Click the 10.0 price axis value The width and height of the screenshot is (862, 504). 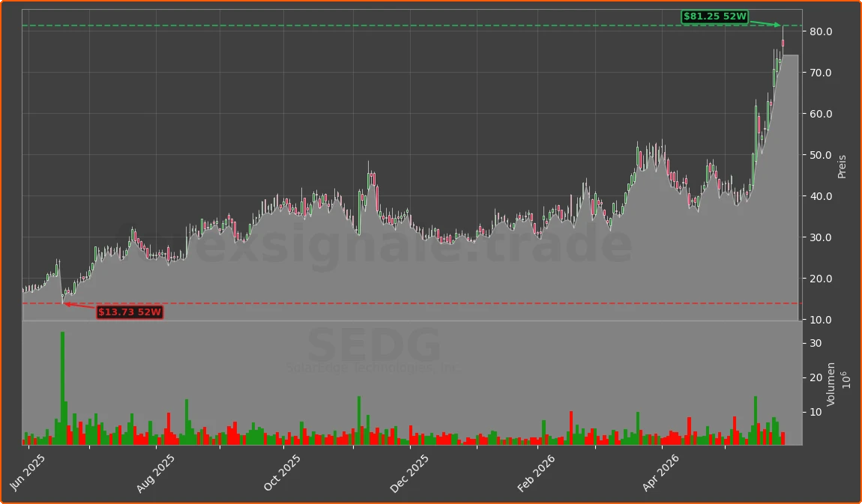[x=821, y=320]
